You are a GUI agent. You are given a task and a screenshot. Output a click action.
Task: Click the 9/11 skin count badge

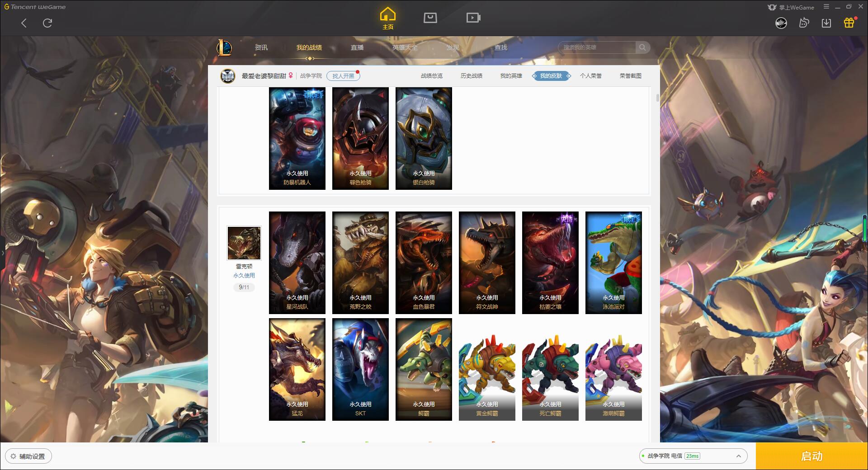[x=244, y=287]
